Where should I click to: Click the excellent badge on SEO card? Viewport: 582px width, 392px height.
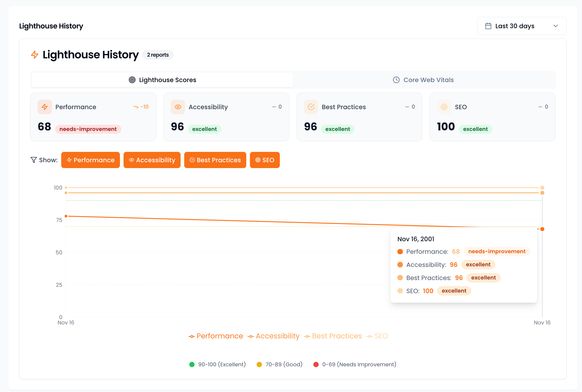(x=475, y=129)
